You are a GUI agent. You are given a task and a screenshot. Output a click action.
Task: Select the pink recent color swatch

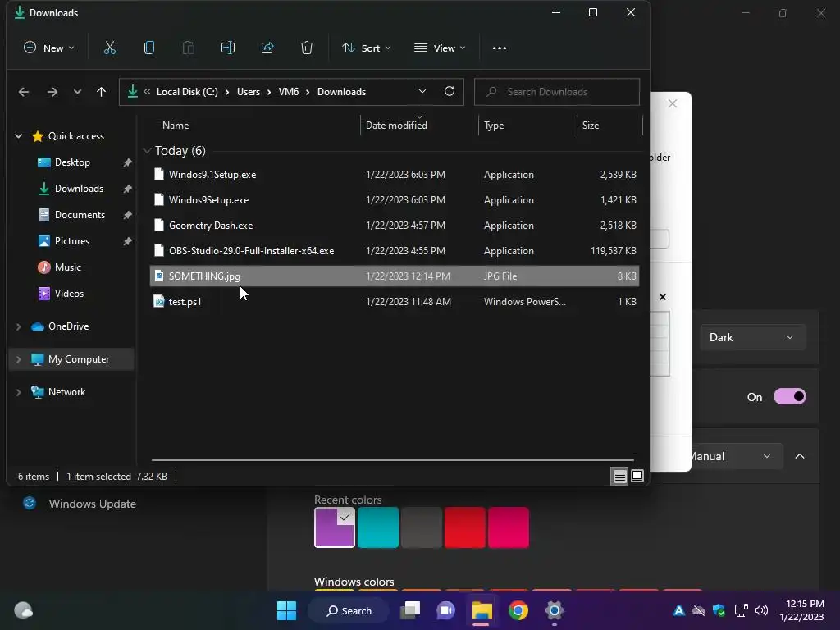[x=509, y=527]
